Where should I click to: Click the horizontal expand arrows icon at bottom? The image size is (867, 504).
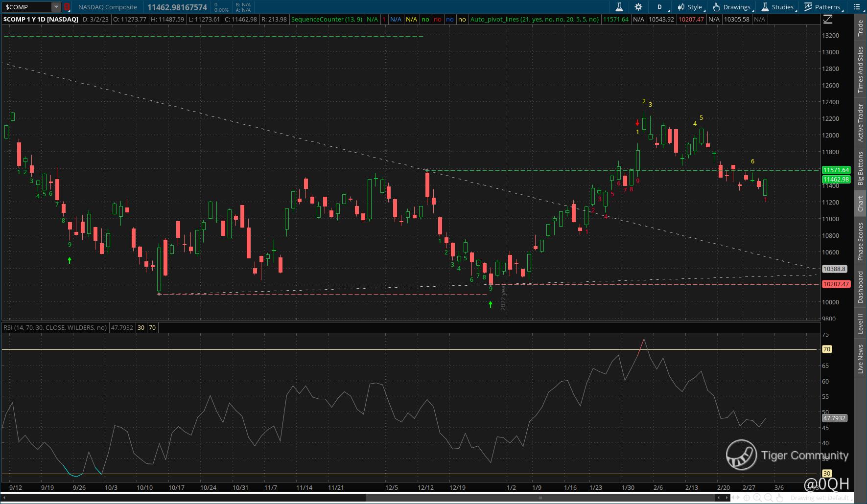[736, 498]
